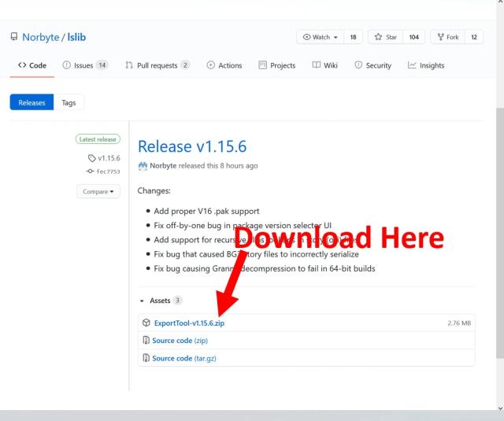Open the lslib repository link
Image resolution: width=504 pixels, height=421 pixels.
[76, 37]
